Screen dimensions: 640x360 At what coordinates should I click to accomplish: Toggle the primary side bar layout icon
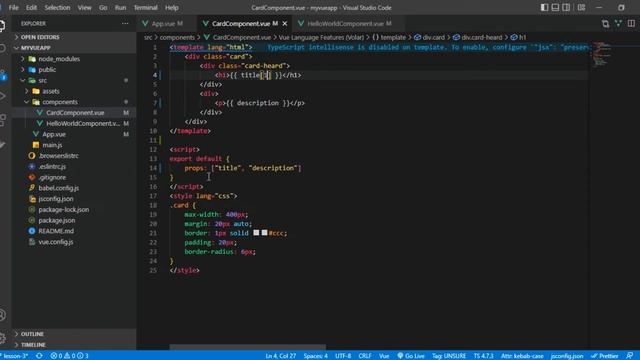[544, 7]
